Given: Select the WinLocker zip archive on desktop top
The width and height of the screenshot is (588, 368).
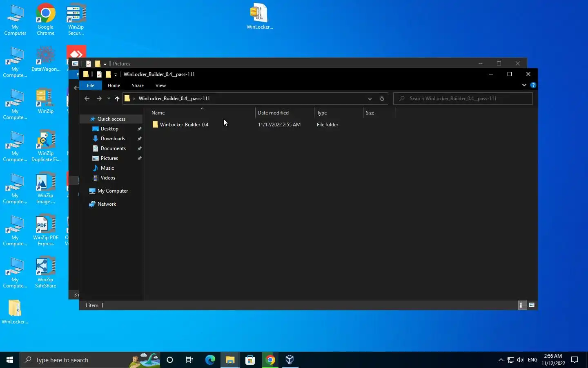Looking at the screenshot, I should point(260,17).
